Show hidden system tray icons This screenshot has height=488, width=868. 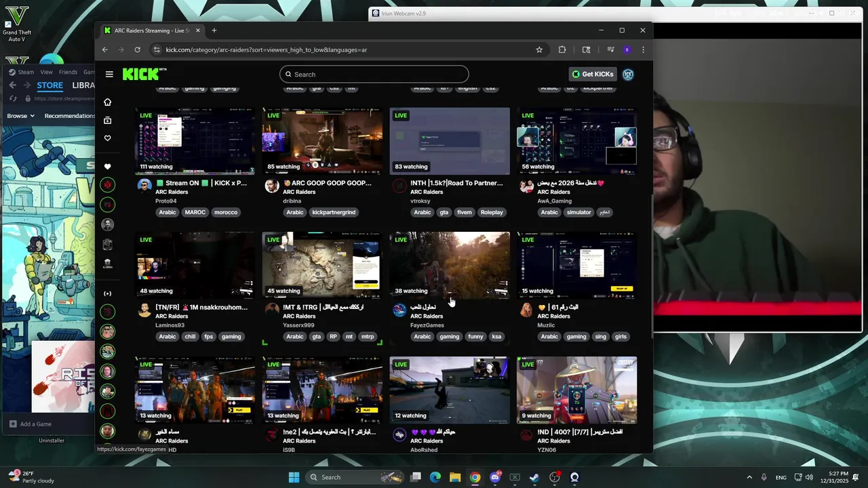(x=749, y=477)
